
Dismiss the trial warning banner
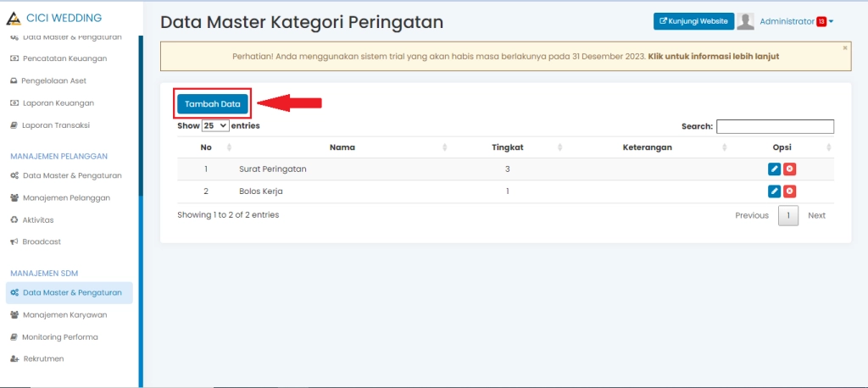[x=845, y=48]
